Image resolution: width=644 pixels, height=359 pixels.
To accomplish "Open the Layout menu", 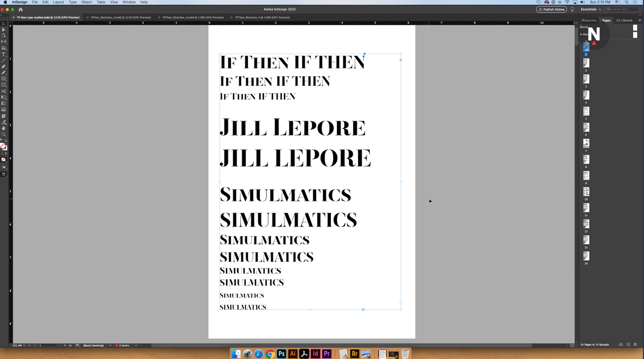I will pyautogui.click(x=58, y=2).
